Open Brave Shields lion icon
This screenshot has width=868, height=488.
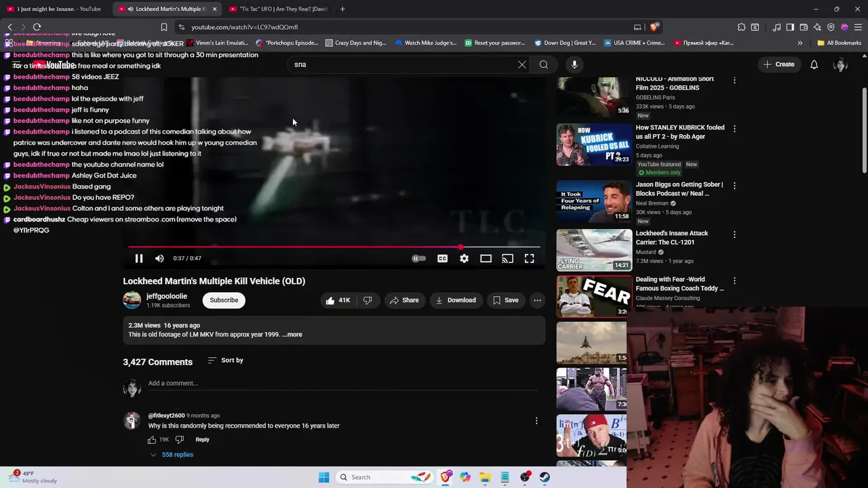654,27
